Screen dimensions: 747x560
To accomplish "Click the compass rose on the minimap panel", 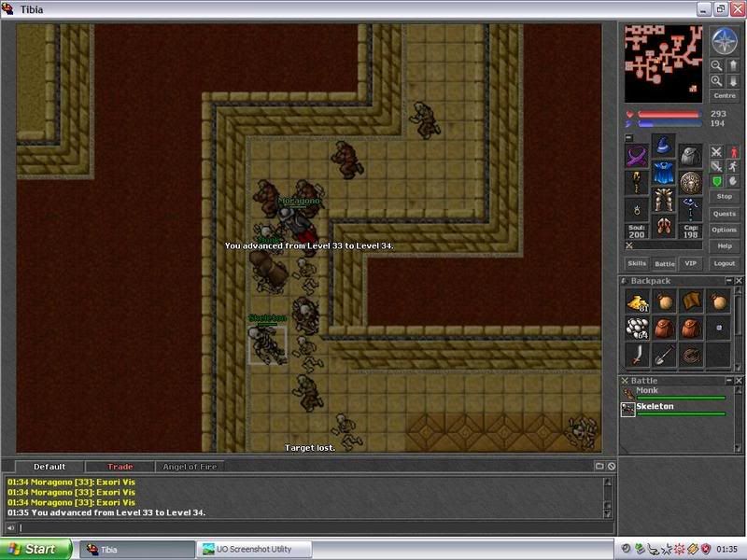I will coord(725,41).
